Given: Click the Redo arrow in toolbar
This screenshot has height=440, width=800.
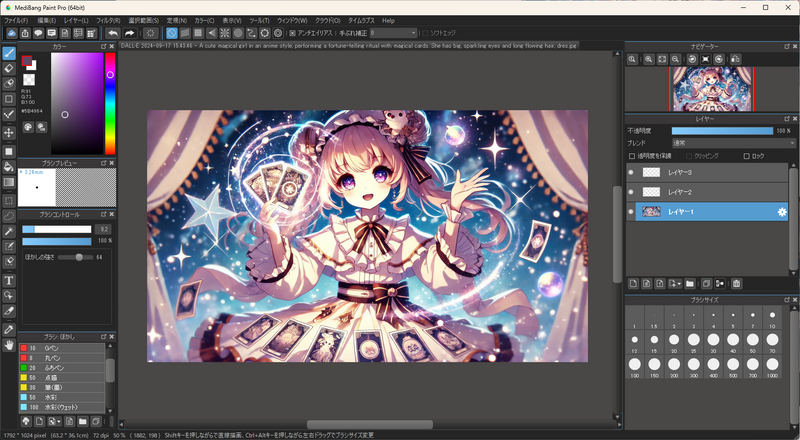Looking at the screenshot, I should [x=130, y=33].
